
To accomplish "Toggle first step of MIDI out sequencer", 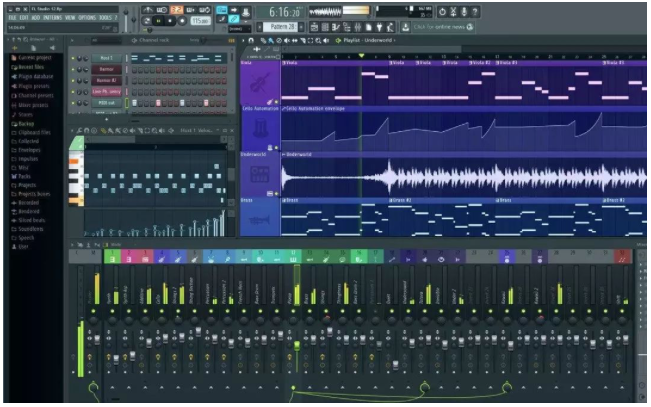I will (135, 103).
